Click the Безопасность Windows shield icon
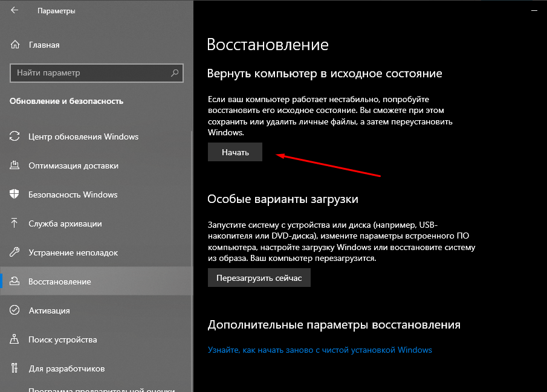This screenshot has height=392, width=547. click(x=15, y=194)
